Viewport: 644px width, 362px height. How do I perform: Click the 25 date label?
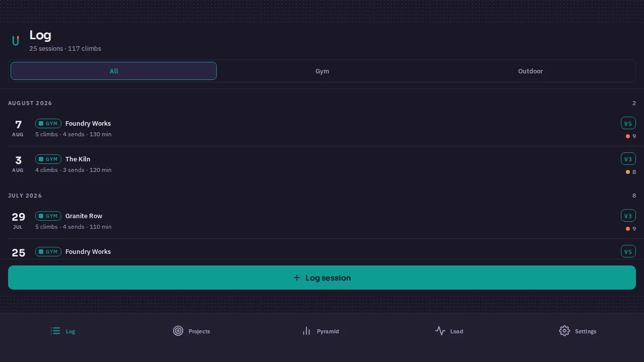[19, 253]
